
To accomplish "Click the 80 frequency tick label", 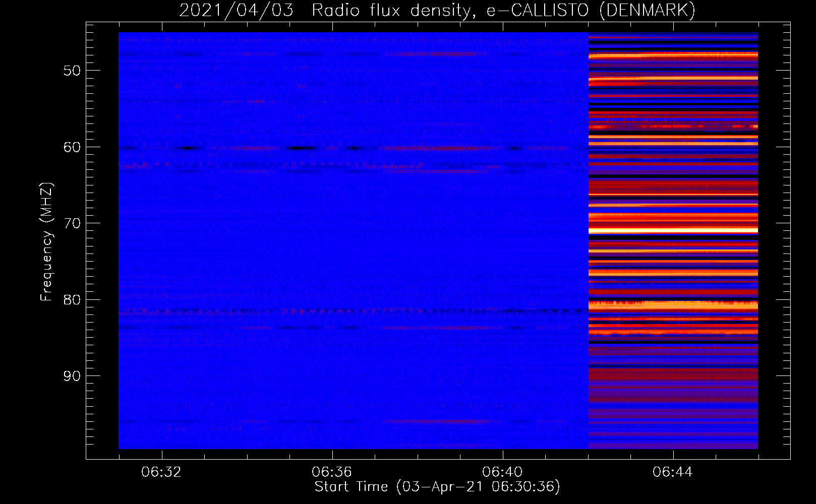I will pos(72,300).
